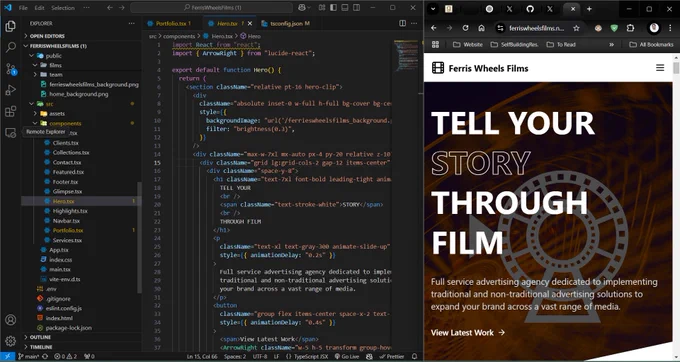Open the overflow menu after Selection
The width and height of the screenshot is (680, 362).
pos(86,8)
